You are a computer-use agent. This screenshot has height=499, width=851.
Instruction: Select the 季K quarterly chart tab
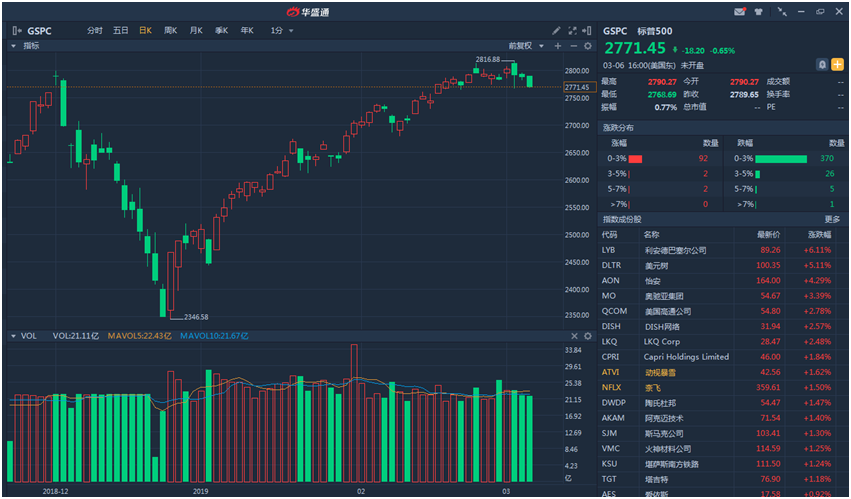(x=221, y=31)
